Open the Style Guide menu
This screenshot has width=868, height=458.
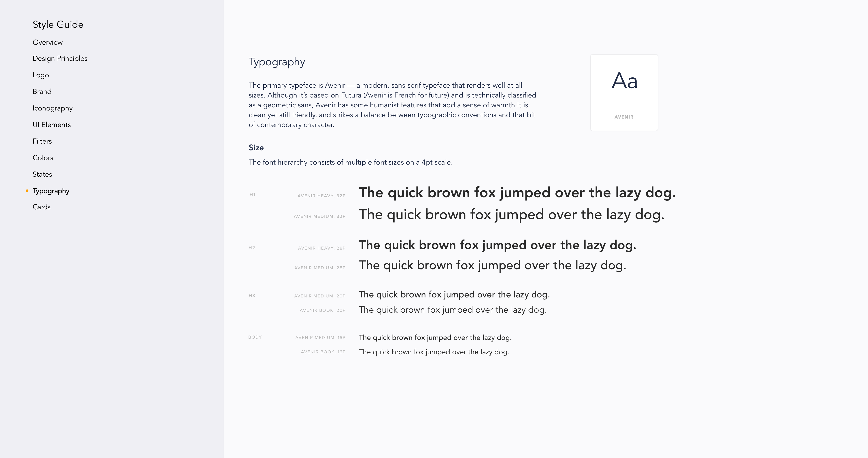57,24
